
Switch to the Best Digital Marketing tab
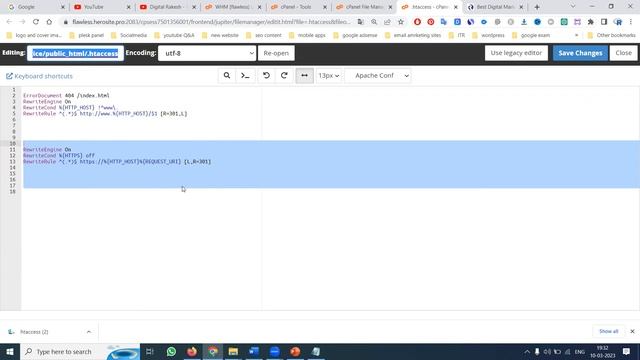[494, 7]
